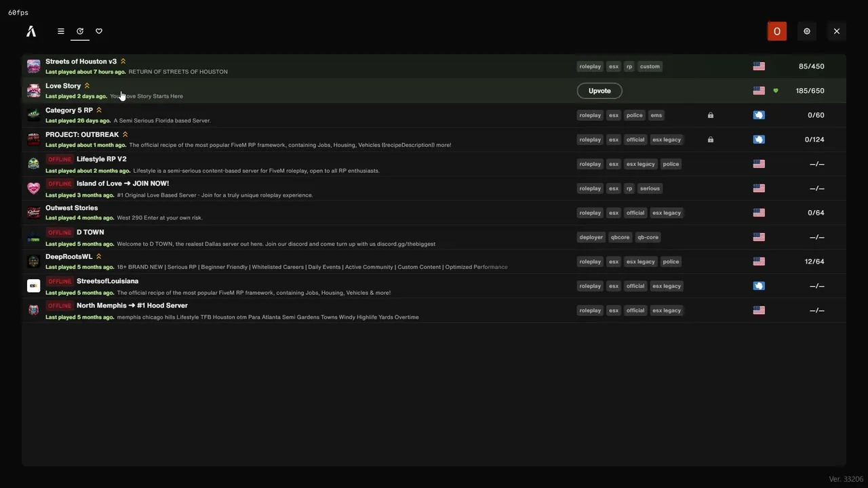Click the US flag on Island of Love row

point(759,188)
